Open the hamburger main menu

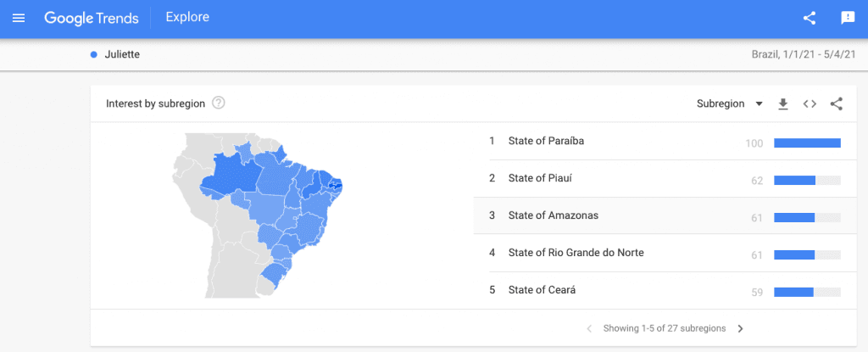pos(19,18)
